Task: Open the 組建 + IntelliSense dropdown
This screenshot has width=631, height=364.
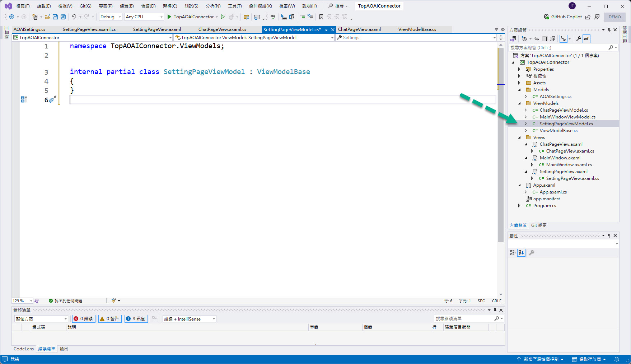Action: coord(190,319)
